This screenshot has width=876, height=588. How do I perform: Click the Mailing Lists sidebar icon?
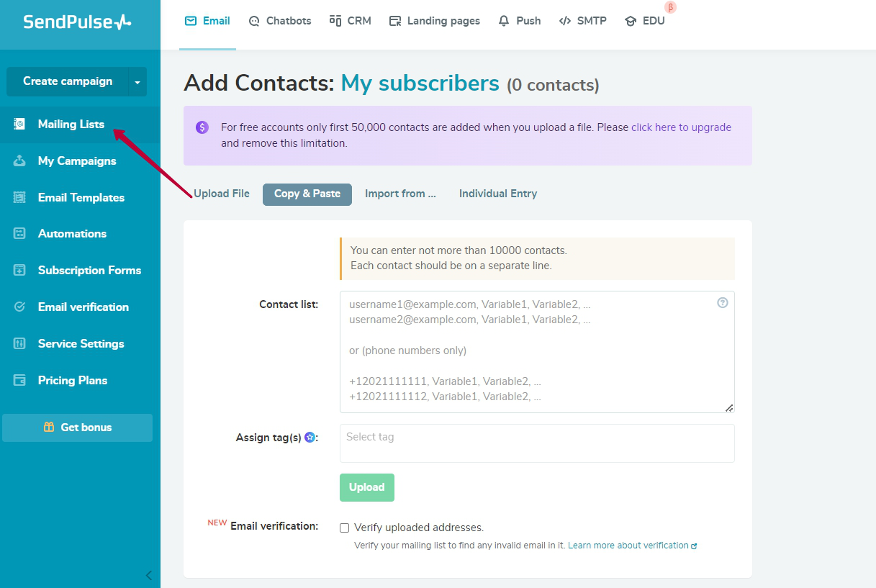20,124
